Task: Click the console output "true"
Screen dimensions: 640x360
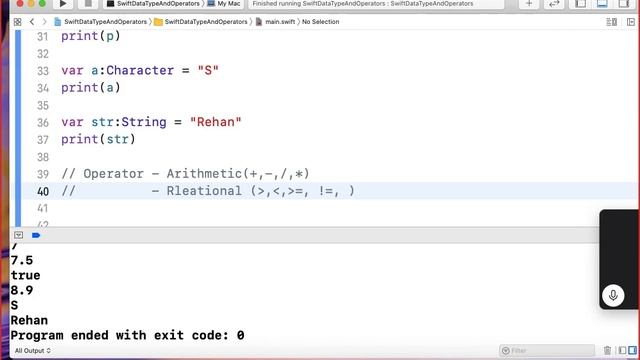Action: click(25, 276)
